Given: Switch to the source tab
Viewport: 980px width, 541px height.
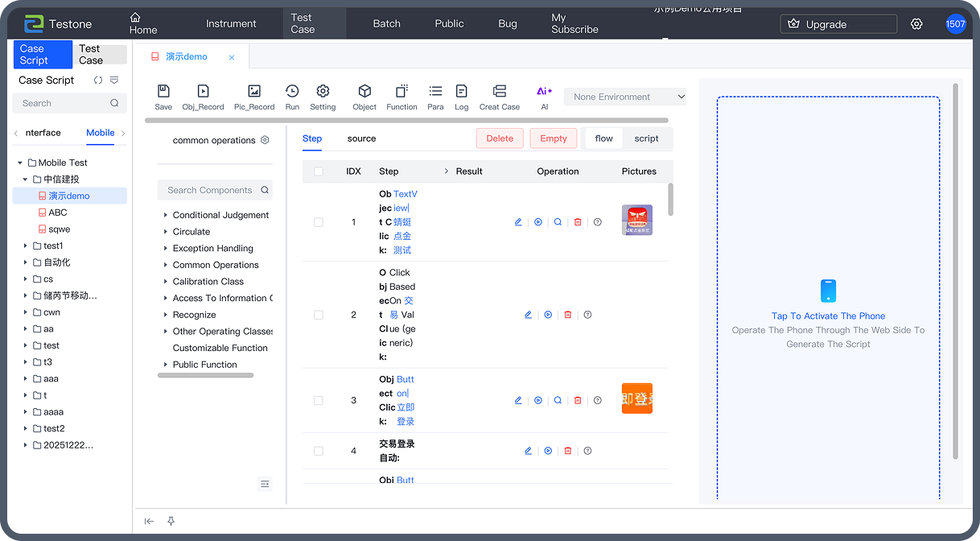Looking at the screenshot, I should pos(361,138).
